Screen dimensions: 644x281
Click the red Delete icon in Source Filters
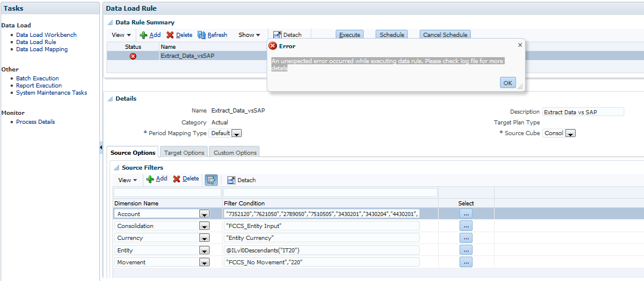coord(177,179)
